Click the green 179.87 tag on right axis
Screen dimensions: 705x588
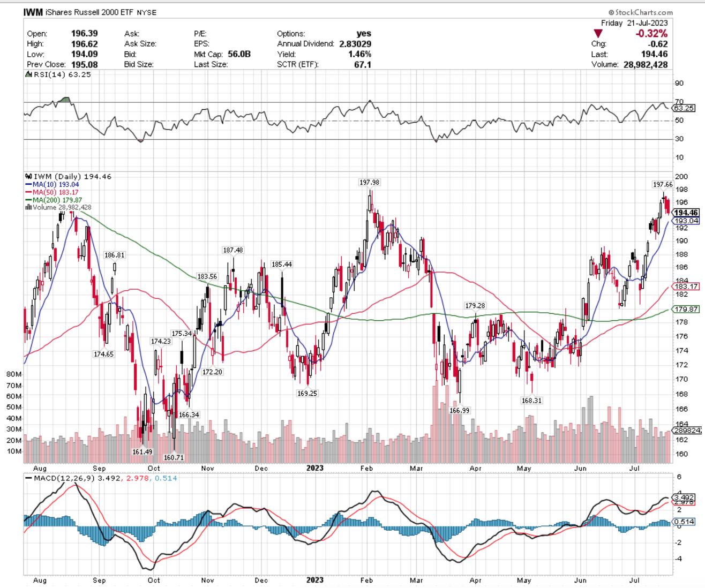686,309
